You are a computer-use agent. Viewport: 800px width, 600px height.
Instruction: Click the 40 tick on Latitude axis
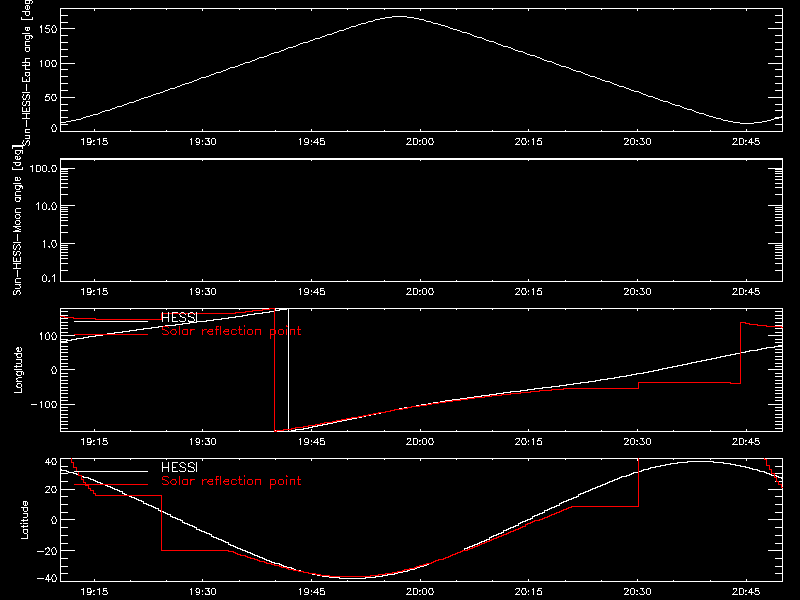tap(51, 462)
